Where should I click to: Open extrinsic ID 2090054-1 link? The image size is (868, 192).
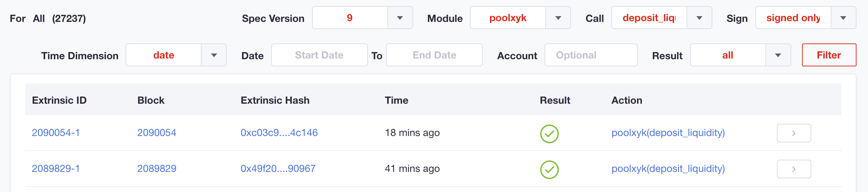click(x=56, y=133)
